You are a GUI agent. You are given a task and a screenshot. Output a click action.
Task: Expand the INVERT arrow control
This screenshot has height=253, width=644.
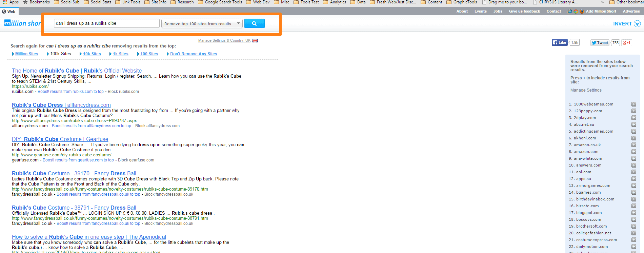[x=637, y=24]
